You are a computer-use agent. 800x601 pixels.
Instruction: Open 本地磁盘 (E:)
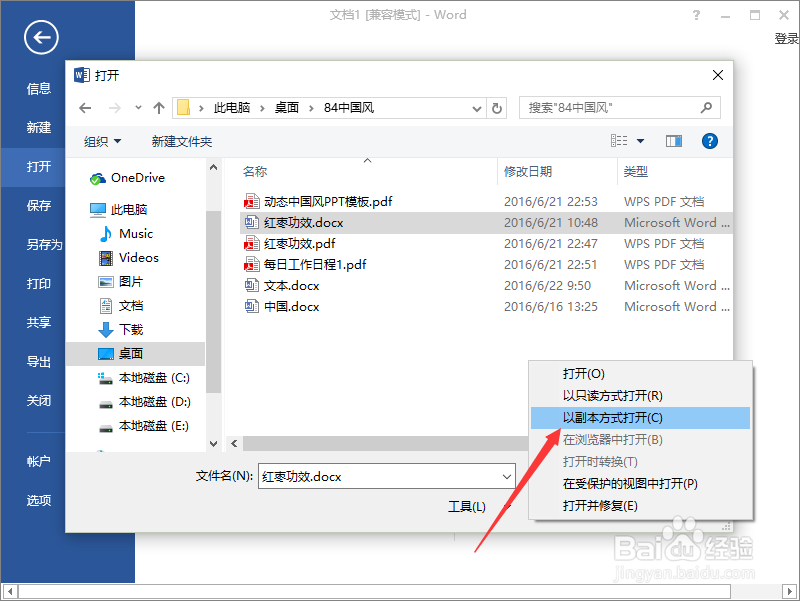pos(143,426)
